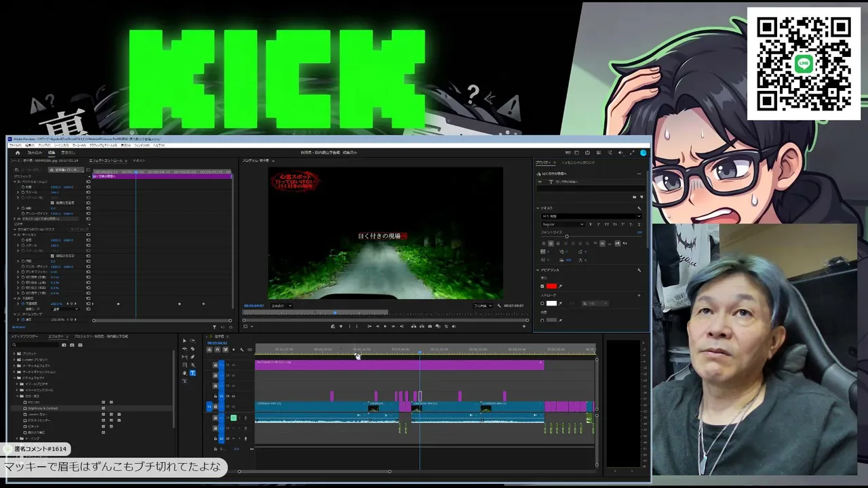This screenshot has width=868, height=488.
Task: Open the blue user profile avatar
Action: 644,152
